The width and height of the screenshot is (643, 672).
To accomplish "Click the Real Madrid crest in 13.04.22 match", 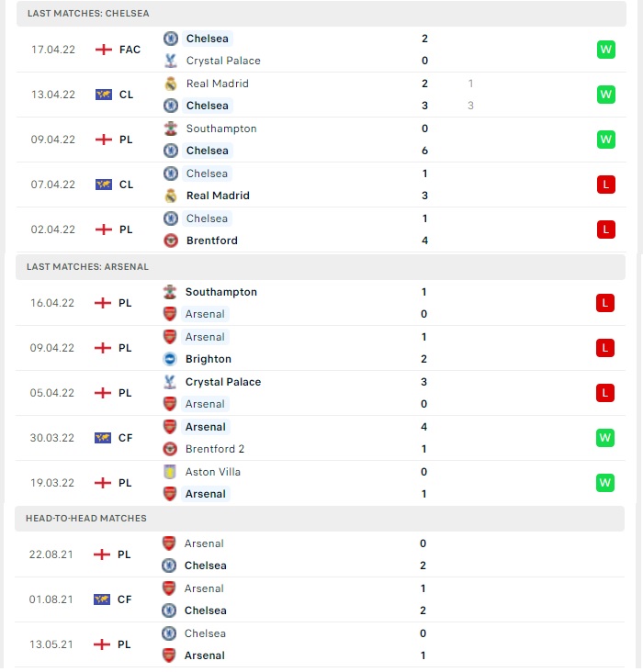I will click(x=171, y=84).
